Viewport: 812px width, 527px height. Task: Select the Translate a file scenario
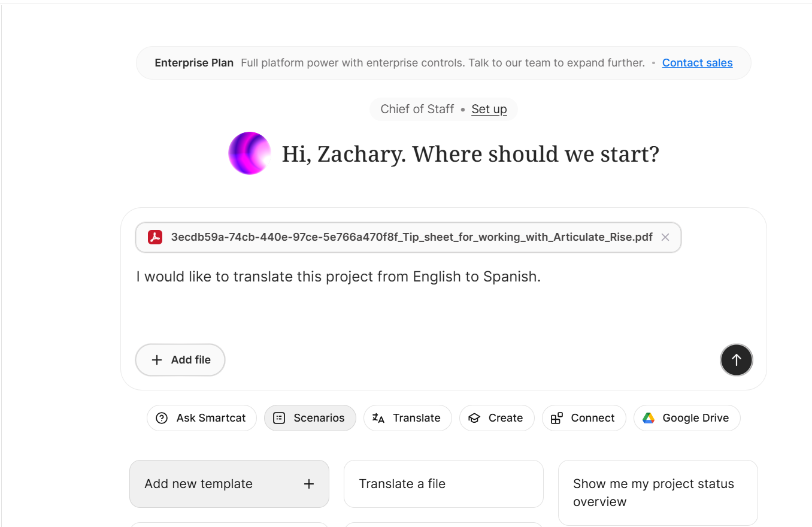[444, 484]
